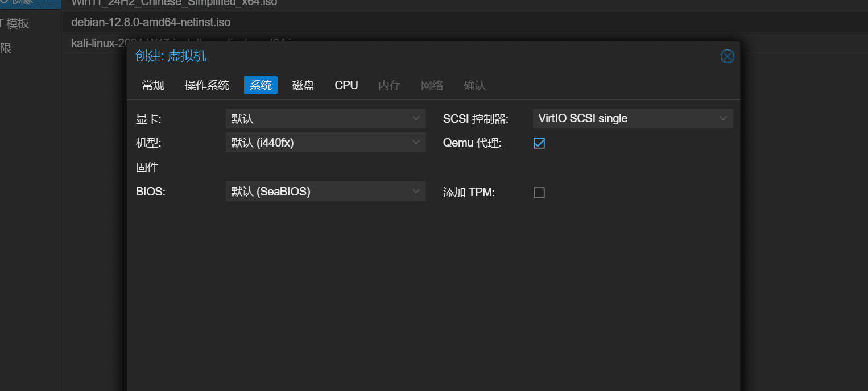The width and height of the screenshot is (868, 391).
Task: Select the Win11 24H2 ISO row
Action: point(465,5)
